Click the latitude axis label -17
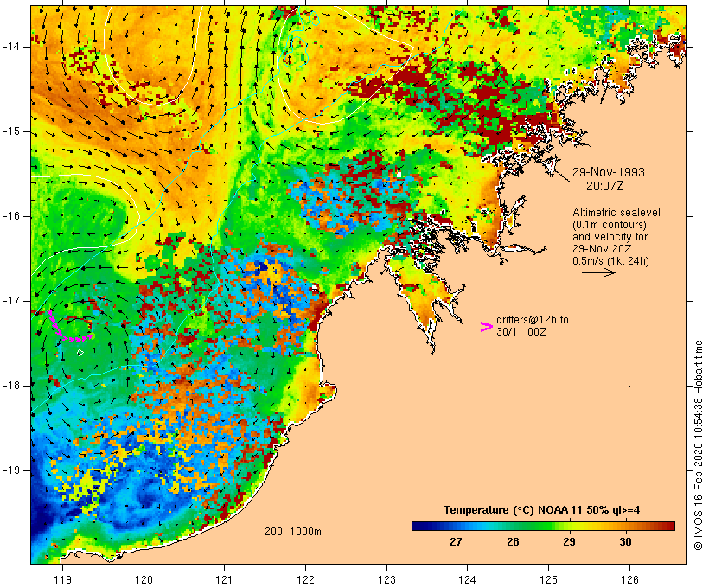The width and height of the screenshot is (709, 588). [x=10, y=301]
